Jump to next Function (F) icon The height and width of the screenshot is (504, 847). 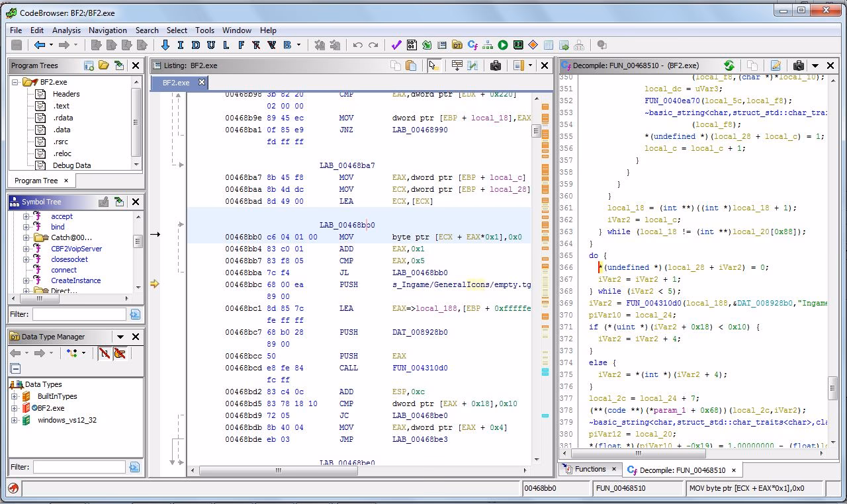(241, 45)
